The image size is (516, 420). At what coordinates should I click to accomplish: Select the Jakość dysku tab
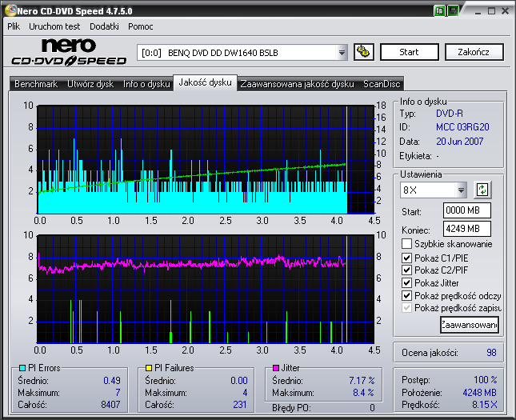pyautogui.click(x=206, y=82)
